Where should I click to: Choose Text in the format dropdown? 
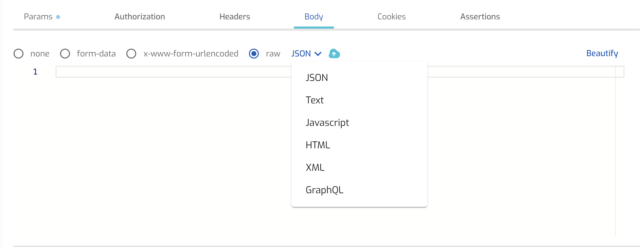[x=315, y=100]
